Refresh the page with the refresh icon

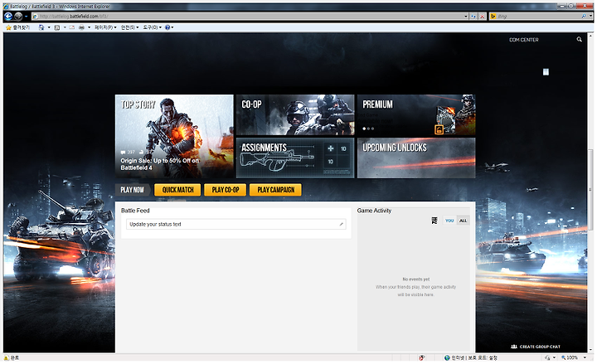point(473,17)
